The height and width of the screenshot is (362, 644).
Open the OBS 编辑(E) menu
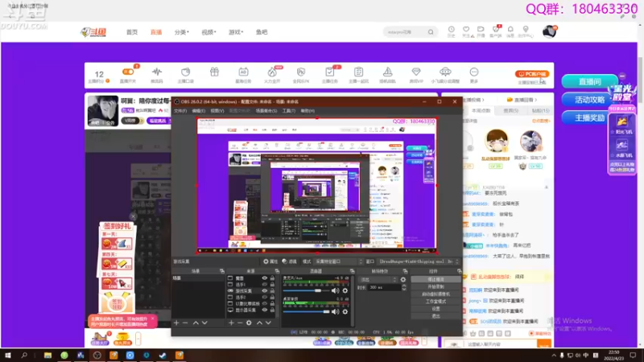198,111
